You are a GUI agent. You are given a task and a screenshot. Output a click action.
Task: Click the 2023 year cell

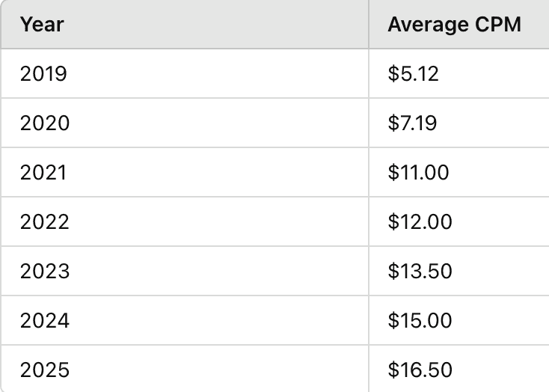coord(45,271)
